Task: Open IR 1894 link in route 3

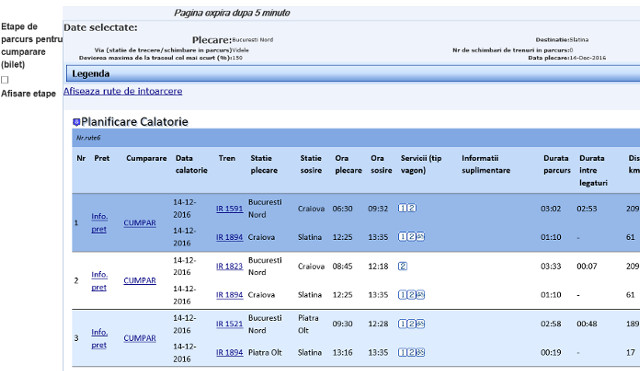Action: [x=229, y=352]
